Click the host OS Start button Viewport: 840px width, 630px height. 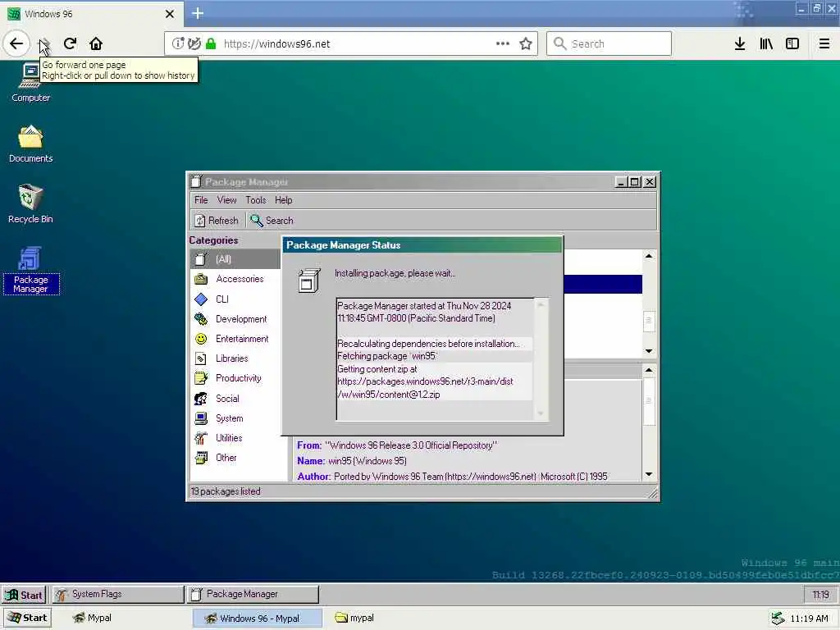tap(27, 618)
